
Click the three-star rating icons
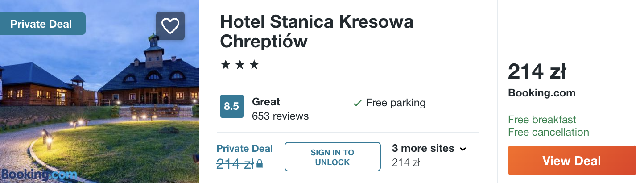tap(240, 65)
